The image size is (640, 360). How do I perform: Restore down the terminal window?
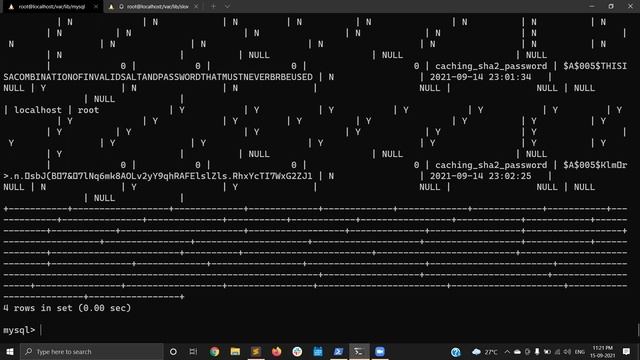611,7
